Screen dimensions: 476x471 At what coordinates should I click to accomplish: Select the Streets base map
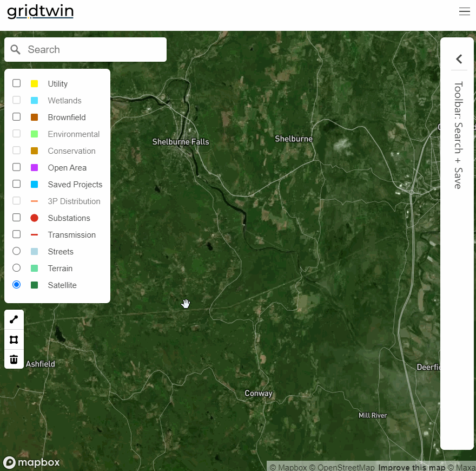pos(16,251)
